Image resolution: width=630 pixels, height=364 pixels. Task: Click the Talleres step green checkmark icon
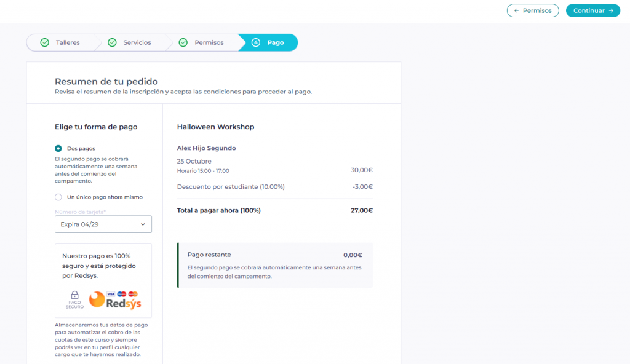click(44, 42)
